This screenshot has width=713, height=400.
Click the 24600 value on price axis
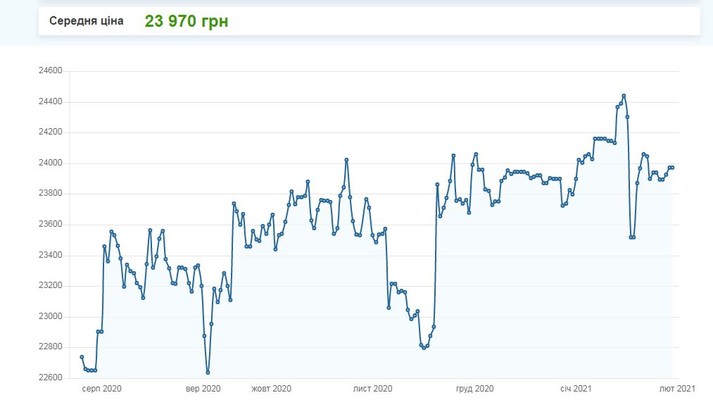(x=49, y=71)
